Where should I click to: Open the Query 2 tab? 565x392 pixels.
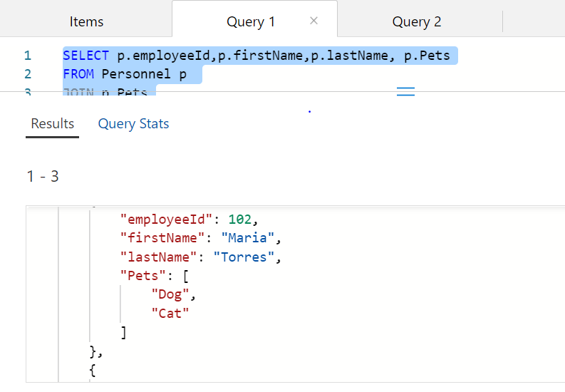tap(417, 22)
